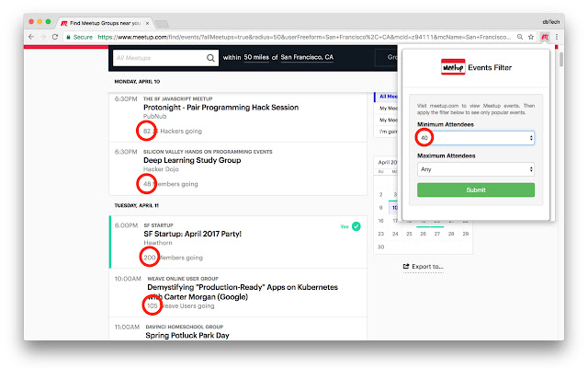
Task: Open a new browser tab
Action: (162, 24)
